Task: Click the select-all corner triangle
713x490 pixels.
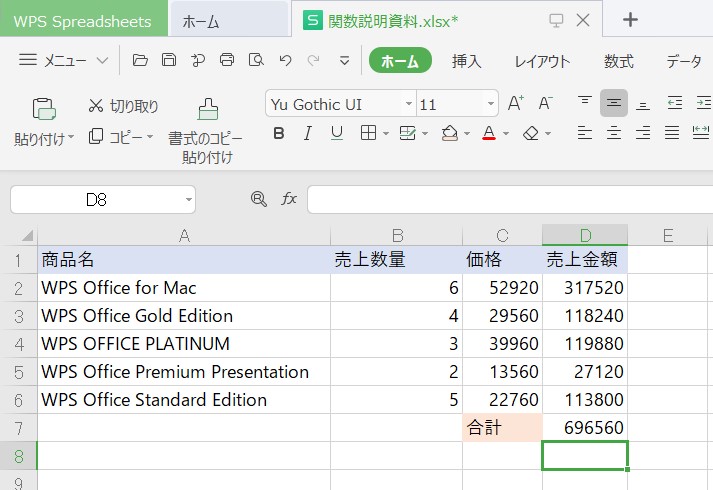Action: click(27, 235)
